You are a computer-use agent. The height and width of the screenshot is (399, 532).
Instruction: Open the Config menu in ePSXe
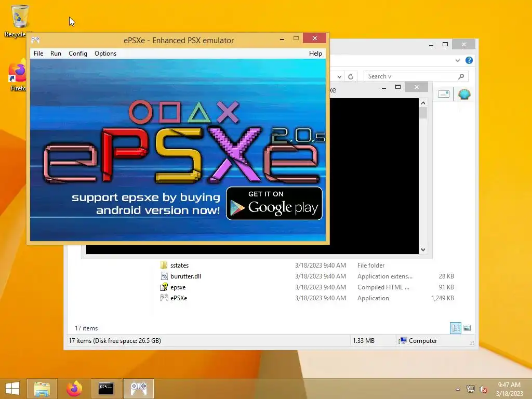click(78, 54)
